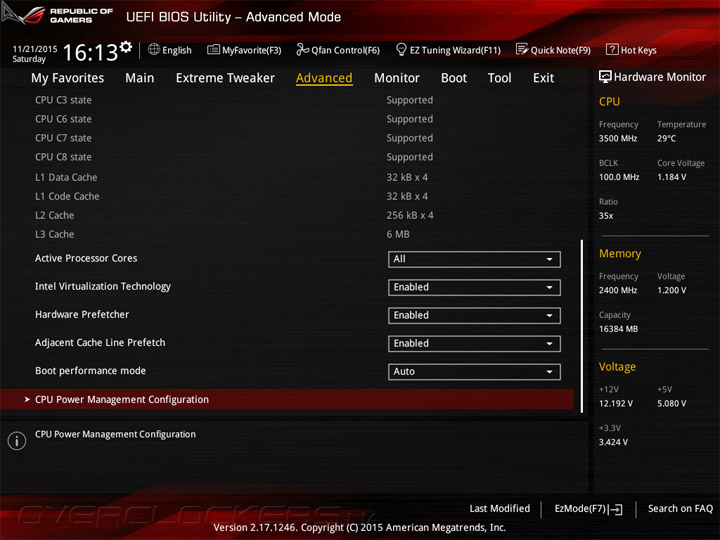Open the Boot performance mode dropdown
The width and height of the screenshot is (720, 540).
click(x=474, y=371)
